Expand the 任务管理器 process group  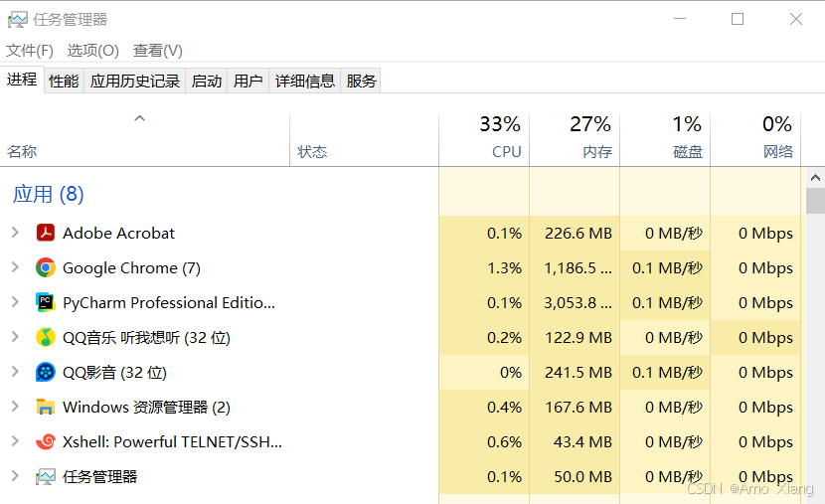[15, 476]
